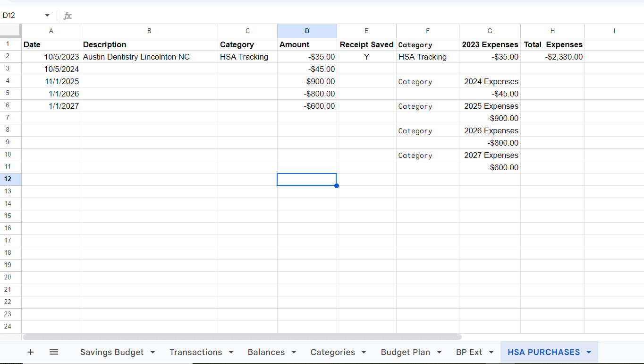Open BP Ext tab dropdown arrow
Image resolution: width=644 pixels, height=364 pixels.
491,352
